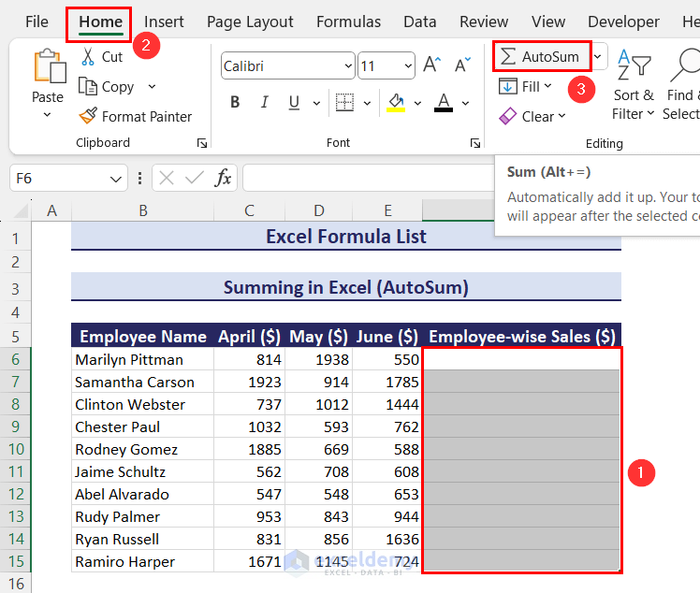
Task: Switch to the Formulas tab
Action: tap(348, 22)
